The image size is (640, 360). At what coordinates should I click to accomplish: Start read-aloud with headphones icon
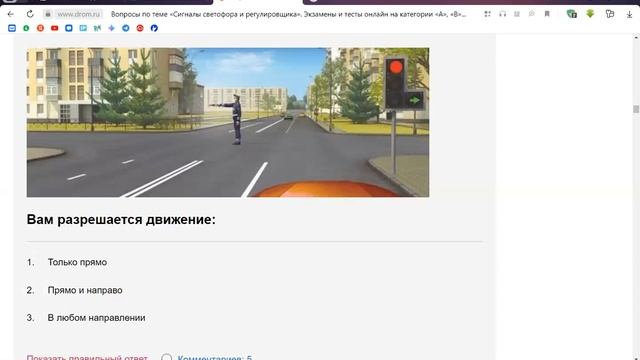pyautogui.click(x=502, y=14)
